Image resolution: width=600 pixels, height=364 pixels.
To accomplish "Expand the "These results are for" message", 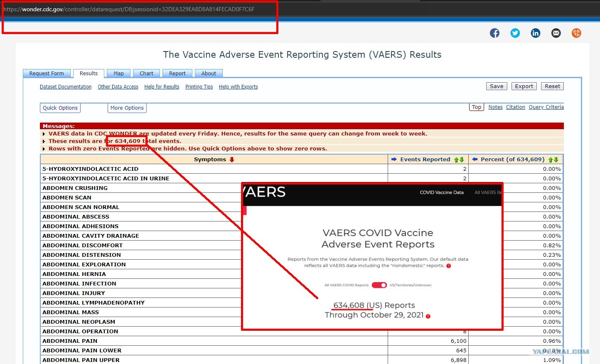I will [44, 141].
